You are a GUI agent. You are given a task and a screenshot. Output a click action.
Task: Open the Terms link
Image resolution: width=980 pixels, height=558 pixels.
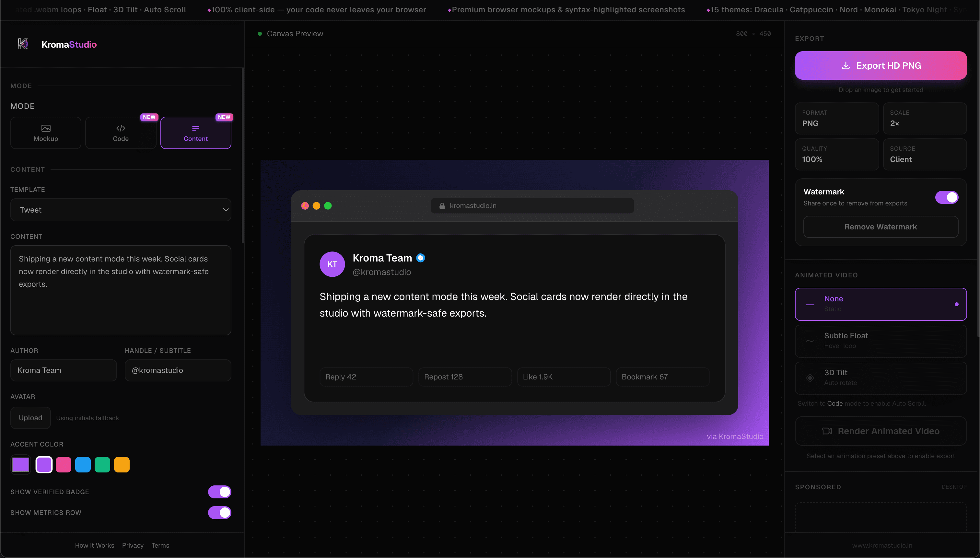click(160, 545)
